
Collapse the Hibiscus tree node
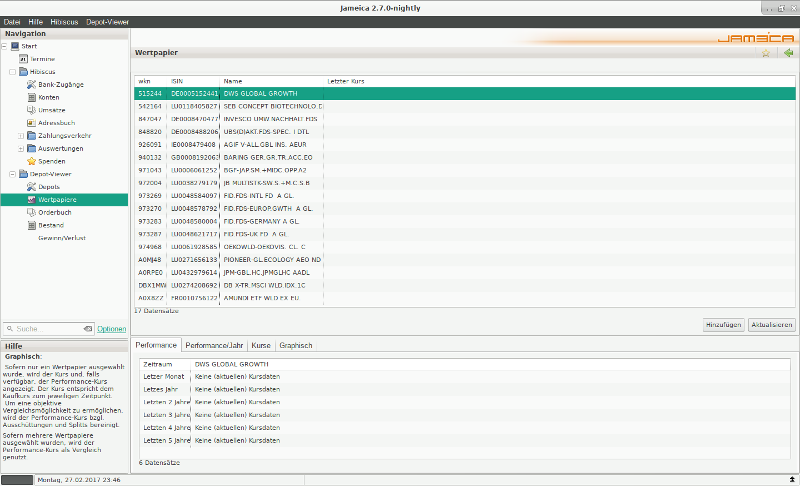pos(10,72)
